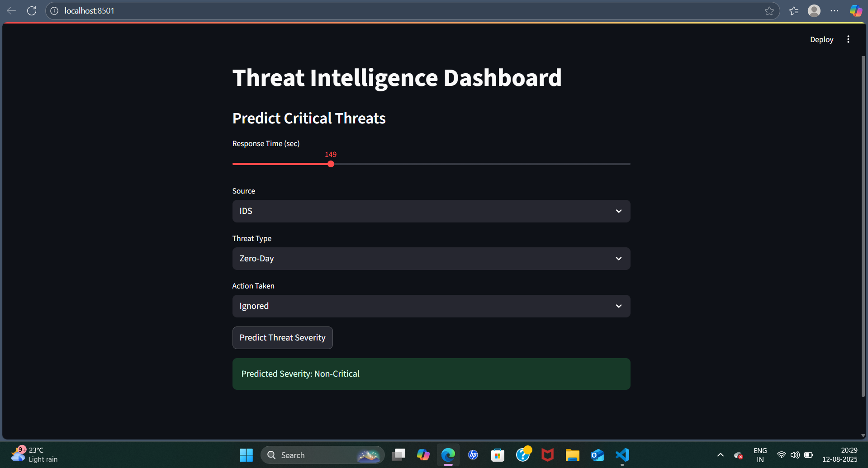Open Outlook from the taskbar
868x468 pixels.
598,455
